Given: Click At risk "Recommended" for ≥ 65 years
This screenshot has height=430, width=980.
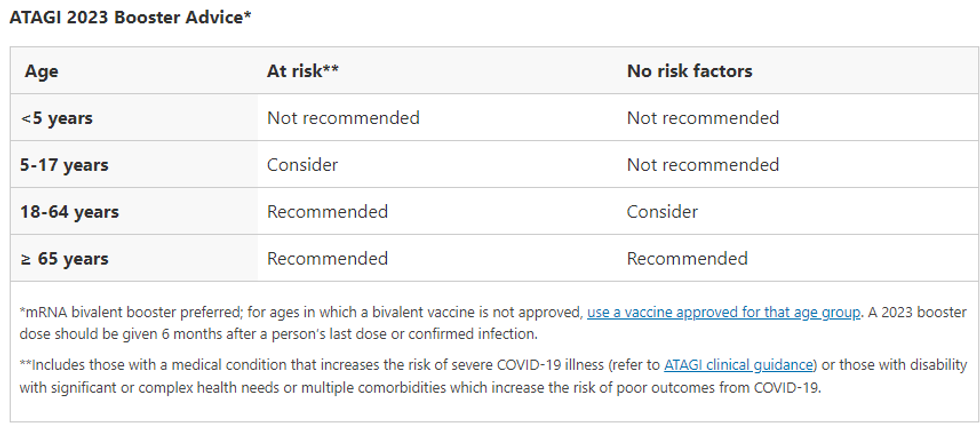Looking at the screenshot, I should (327, 259).
